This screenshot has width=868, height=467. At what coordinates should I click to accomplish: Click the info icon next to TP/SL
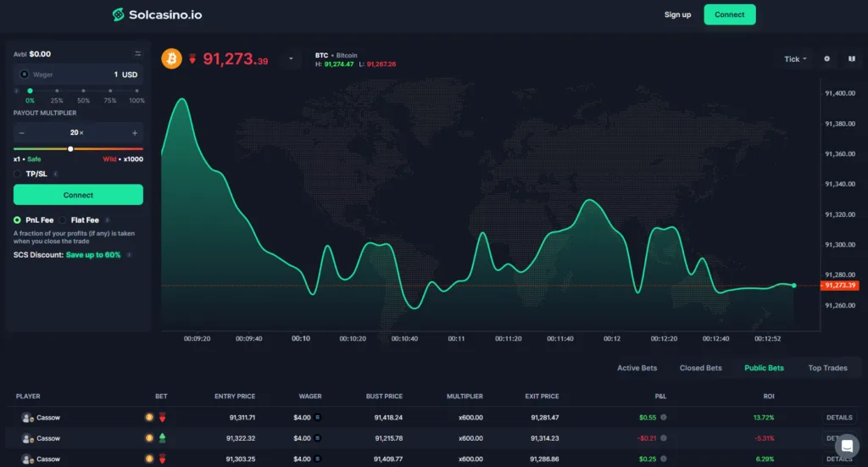[55, 174]
